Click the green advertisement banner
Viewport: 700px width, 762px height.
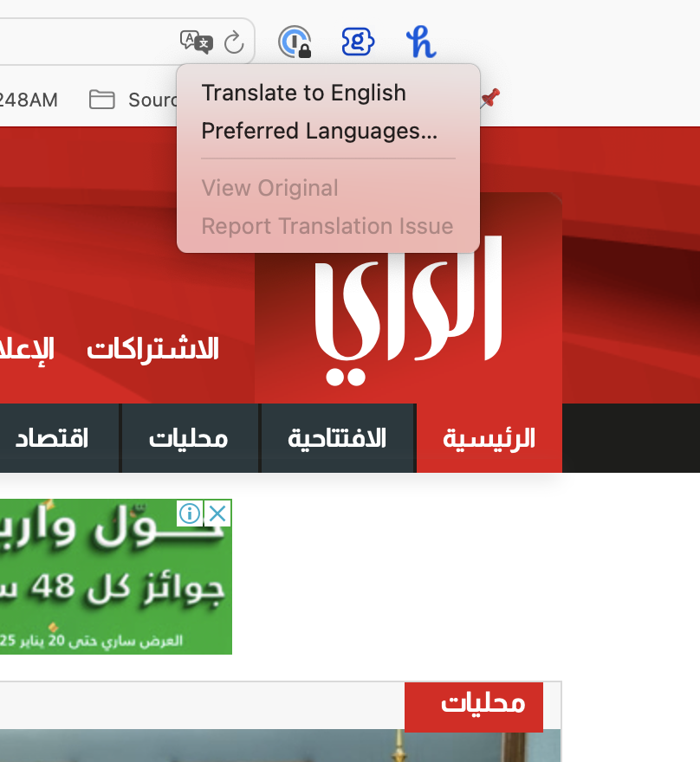[x=116, y=577]
